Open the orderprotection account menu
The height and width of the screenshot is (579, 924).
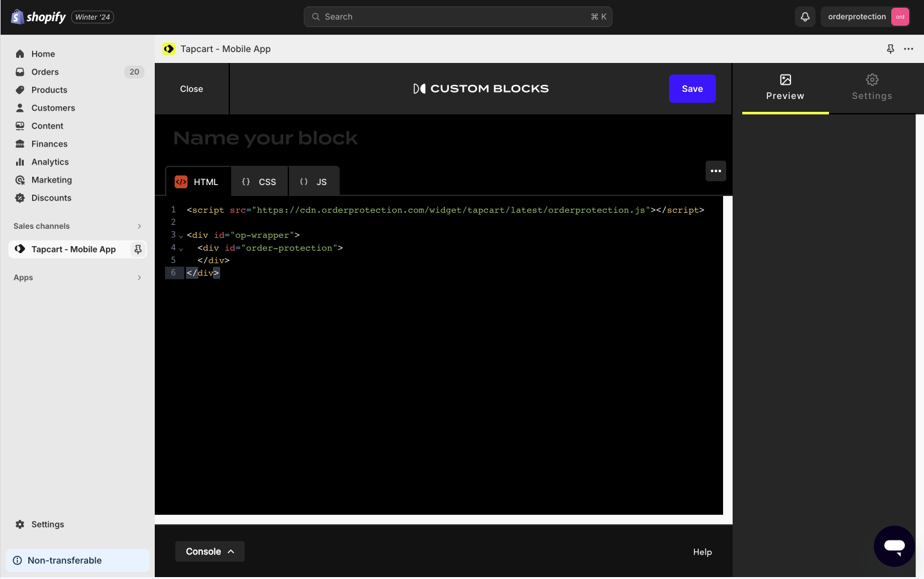[x=866, y=17]
